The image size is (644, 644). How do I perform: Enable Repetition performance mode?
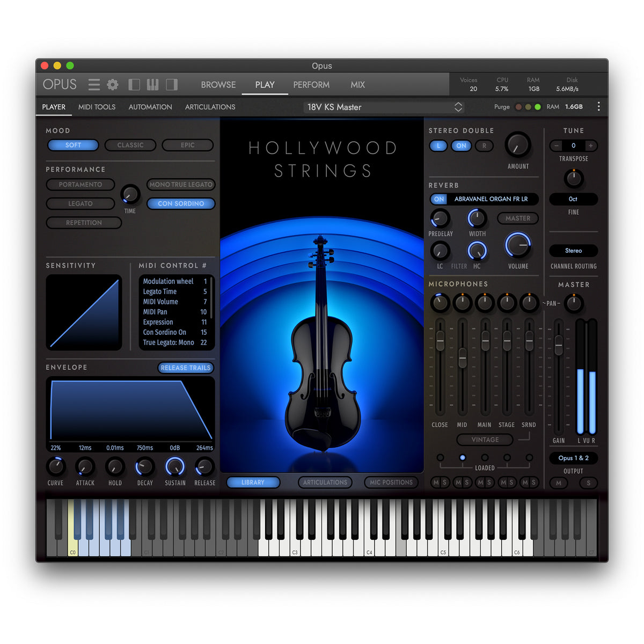point(84,223)
